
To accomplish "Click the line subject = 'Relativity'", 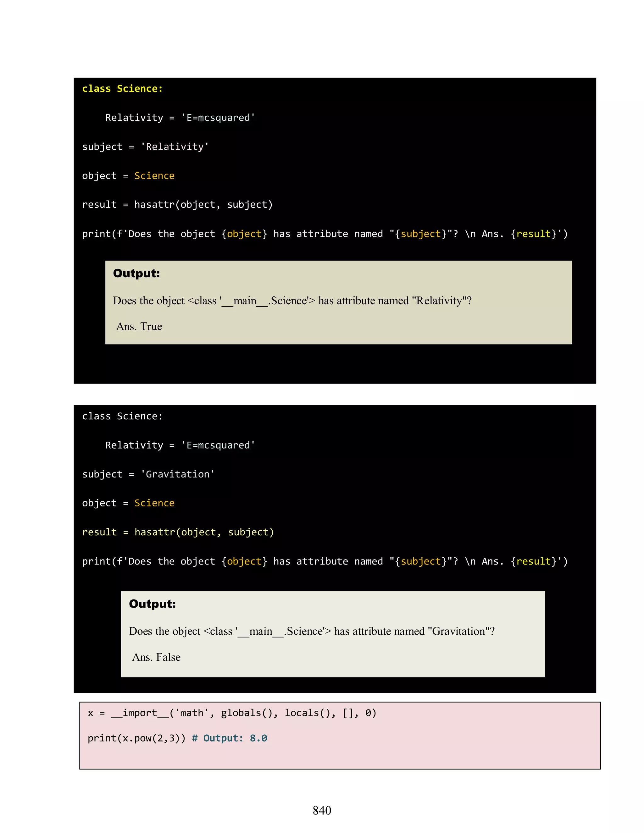I will click(x=145, y=147).
